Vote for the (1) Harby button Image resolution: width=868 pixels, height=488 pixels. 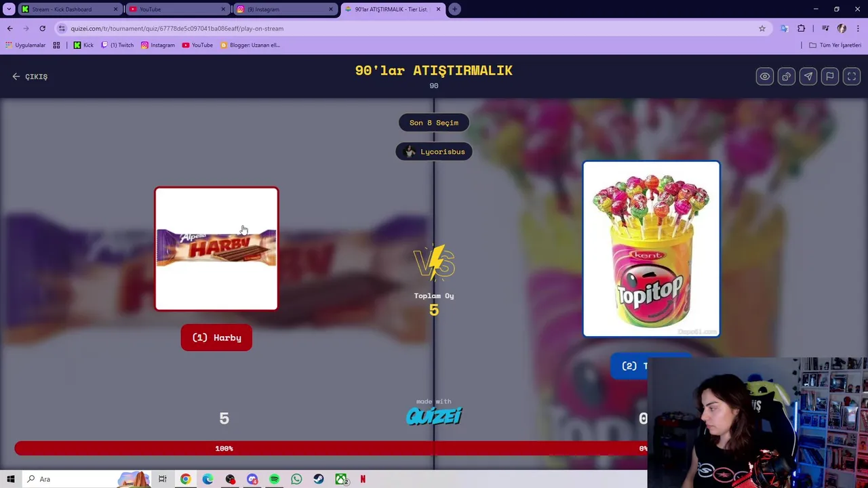tap(216, 338)
